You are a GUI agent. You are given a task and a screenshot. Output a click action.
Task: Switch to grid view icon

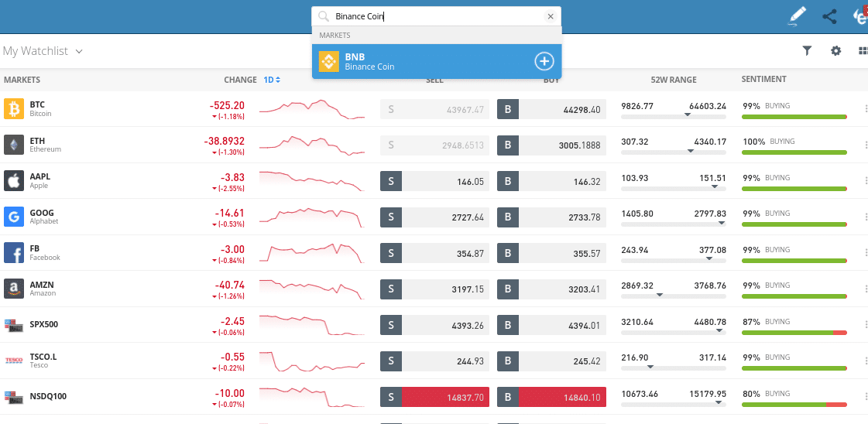[x=863, y=51]
